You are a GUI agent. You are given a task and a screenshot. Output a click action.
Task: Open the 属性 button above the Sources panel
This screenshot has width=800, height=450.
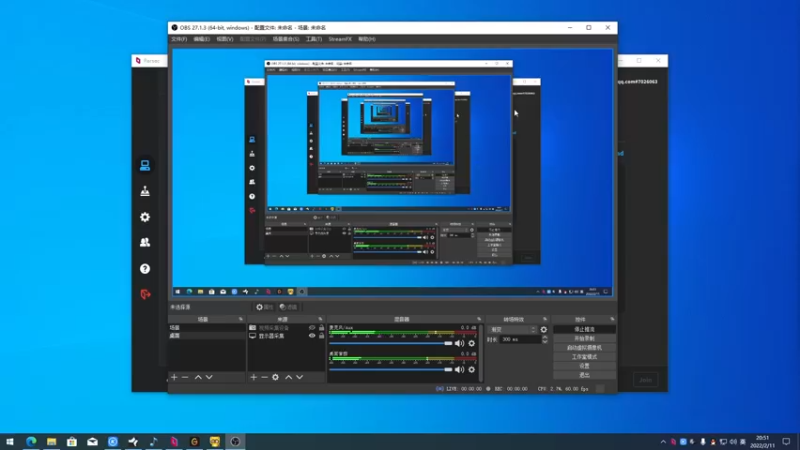click(265, 307)
